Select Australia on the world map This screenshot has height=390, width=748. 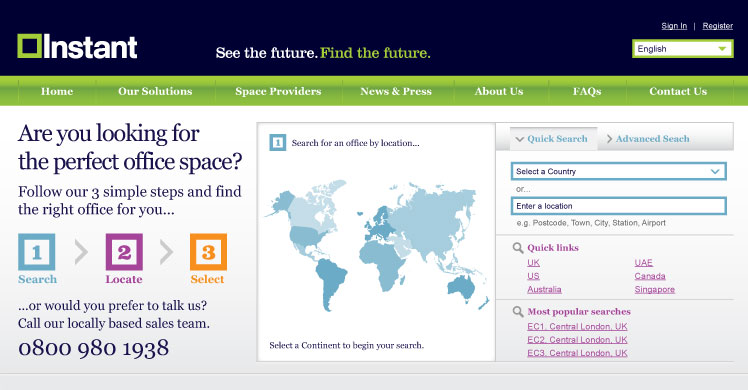pyautogui.click(x=461, y=287)
